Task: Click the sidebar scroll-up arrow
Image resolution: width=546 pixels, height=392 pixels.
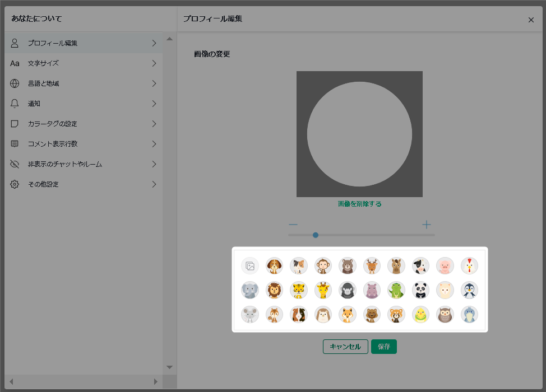Action: [x=170, y=39]
